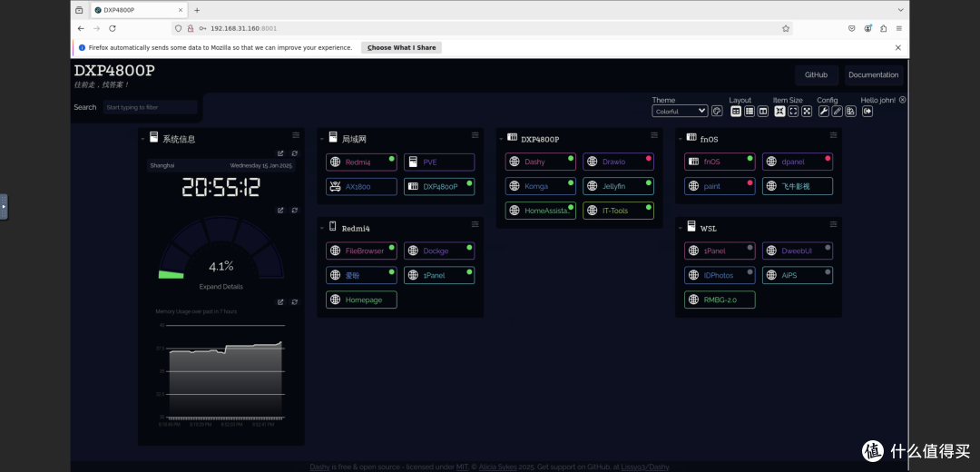Open the theme color palette configurator
The height and width of the screenshot is (472, 980).
pyautogui.click(x=717, y=112)
